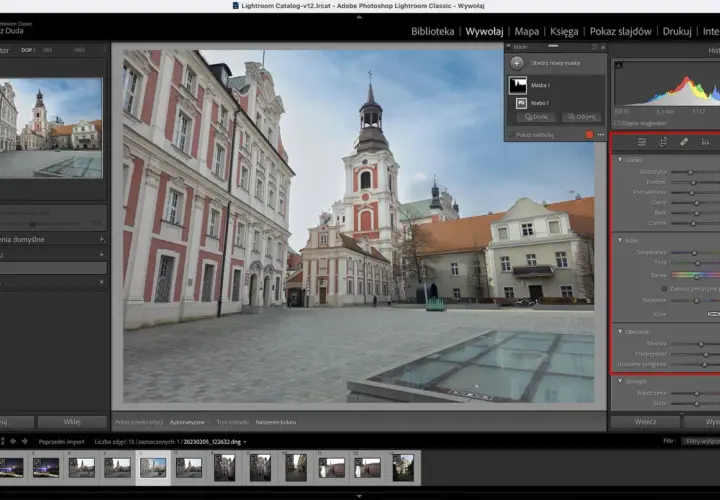Select the last filmstrip thumbnail with tree
Viewport: 720px width, 500px height.
point(403,467)
